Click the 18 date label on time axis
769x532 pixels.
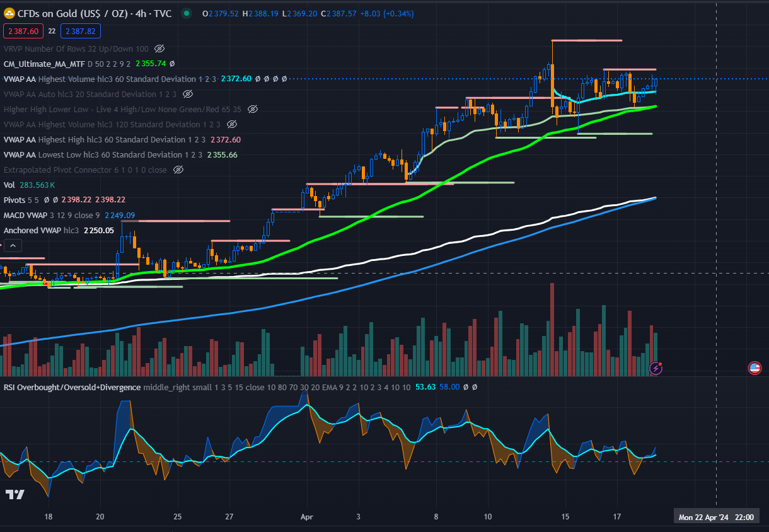tap(49, 516)
